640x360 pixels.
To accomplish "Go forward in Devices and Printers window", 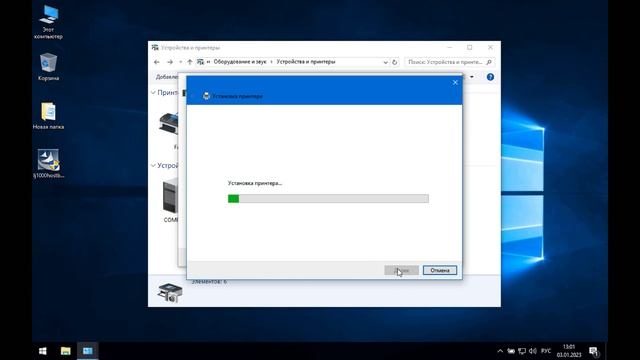I will (170, 62).
